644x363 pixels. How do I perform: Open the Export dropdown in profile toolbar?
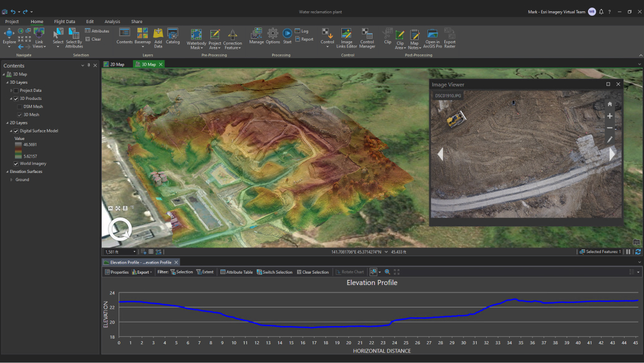coord(142,272)
